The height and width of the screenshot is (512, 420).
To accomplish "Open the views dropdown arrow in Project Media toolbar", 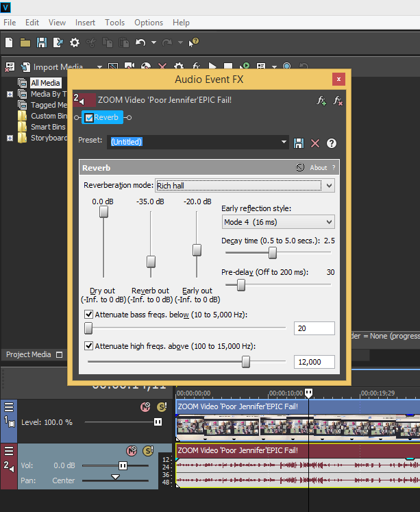I will click(x=275, y=67).
